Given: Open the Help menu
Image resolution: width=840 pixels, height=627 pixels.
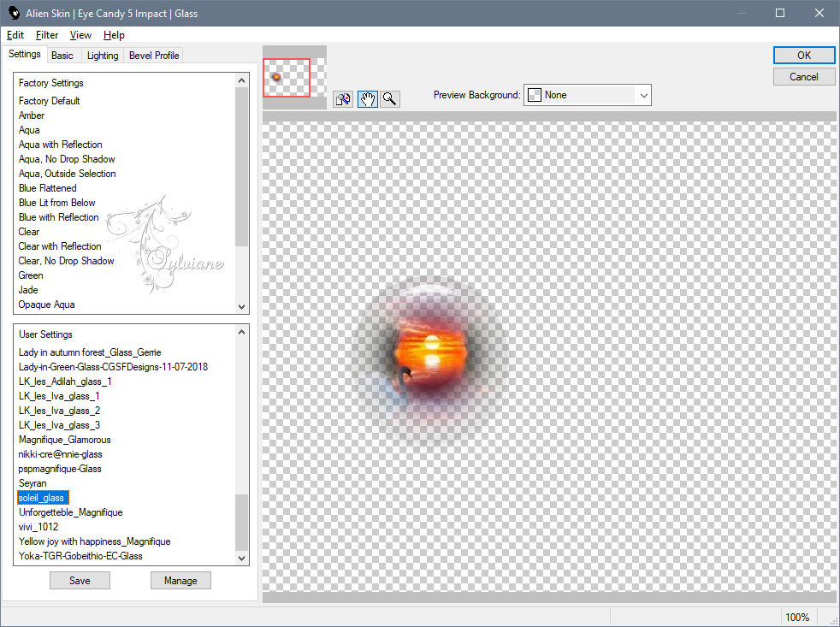Looking at the screenshot, I should (114, 35).
